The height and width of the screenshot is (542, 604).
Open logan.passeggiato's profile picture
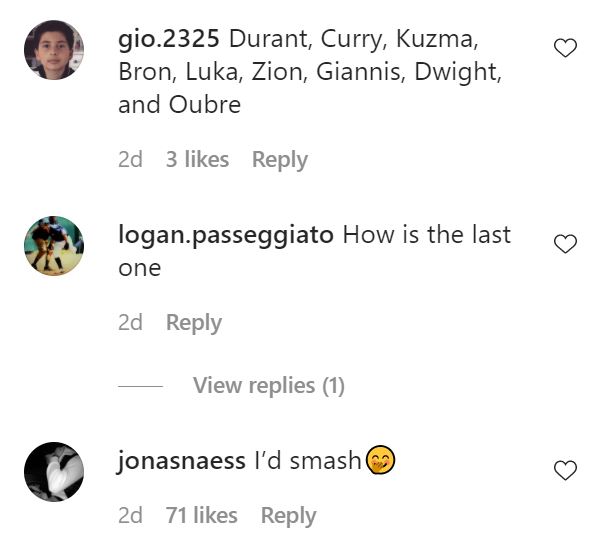pyautogui.click(x=54, y=245)
